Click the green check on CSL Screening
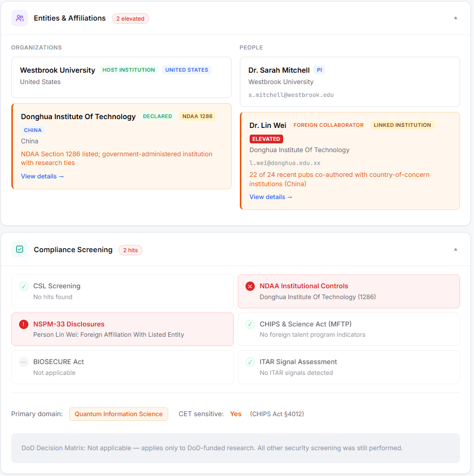This screenshot has height=476, width=474. [x=24, y=286]
